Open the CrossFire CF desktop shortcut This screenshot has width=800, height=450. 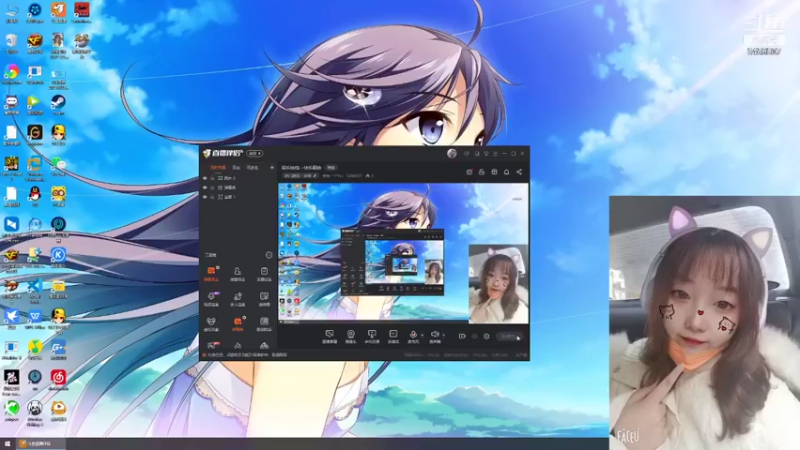[35, 43]
